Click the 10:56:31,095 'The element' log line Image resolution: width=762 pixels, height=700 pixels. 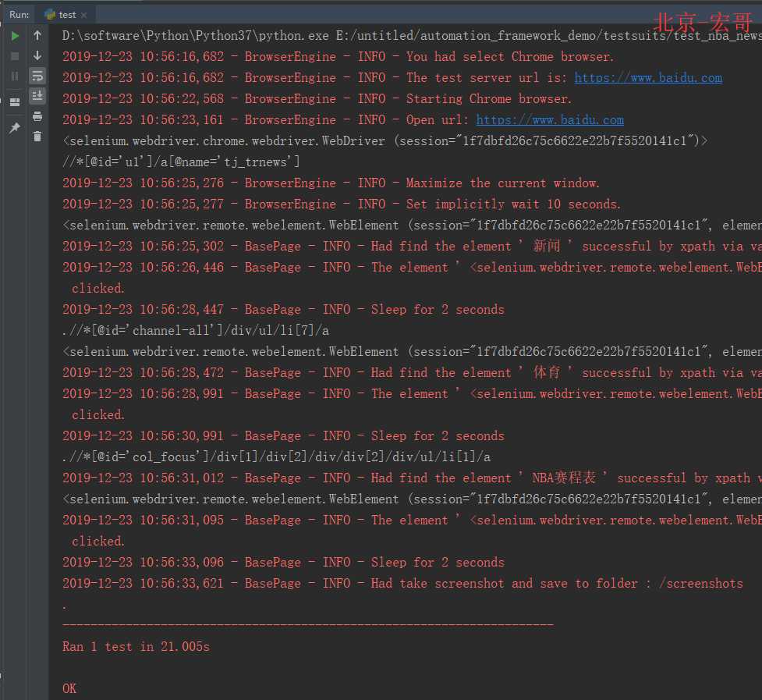point(412,521)
